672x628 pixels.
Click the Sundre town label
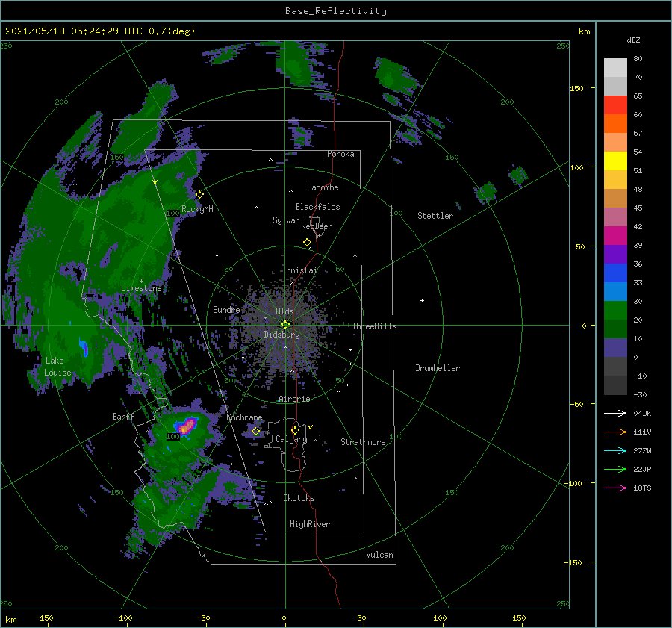tap(226, 309)
